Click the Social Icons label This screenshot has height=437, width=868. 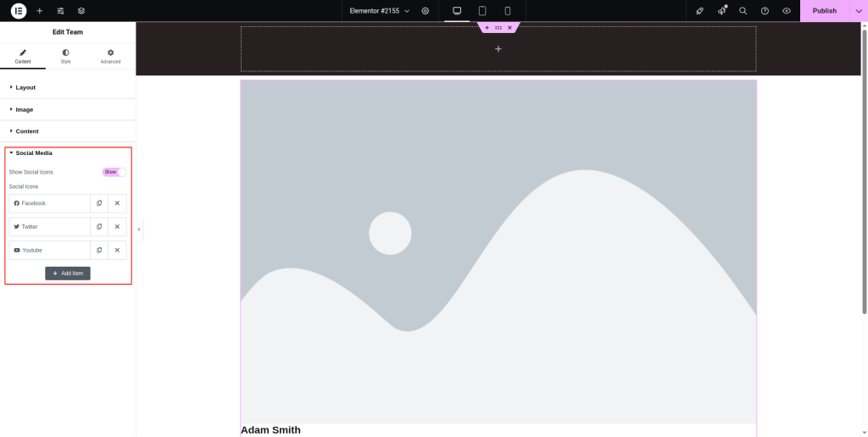[24, 186]
